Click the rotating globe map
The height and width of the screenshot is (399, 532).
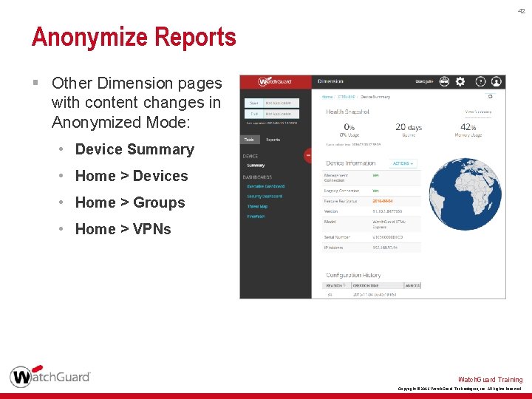coord(465,194)
